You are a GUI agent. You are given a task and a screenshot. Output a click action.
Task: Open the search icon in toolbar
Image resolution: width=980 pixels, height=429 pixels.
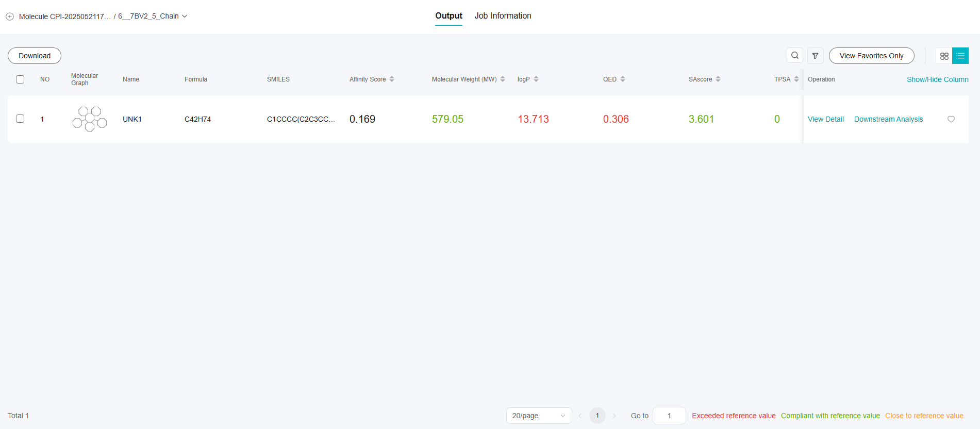[795, 56]
